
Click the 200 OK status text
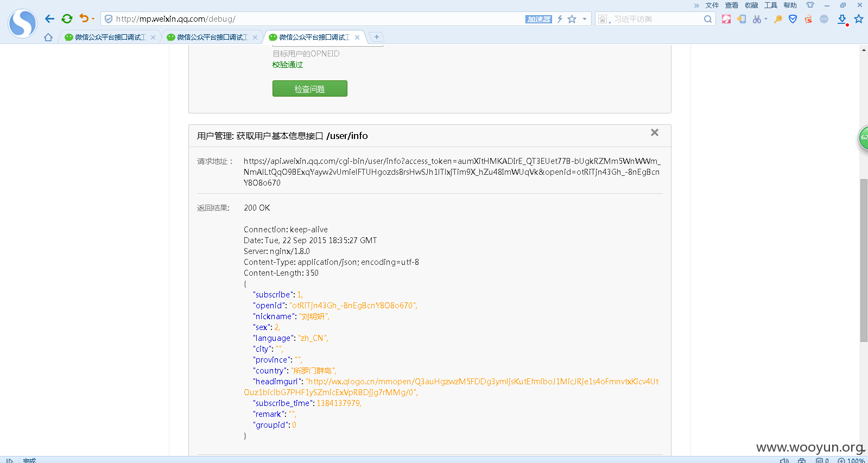click(x=257, y=208)
